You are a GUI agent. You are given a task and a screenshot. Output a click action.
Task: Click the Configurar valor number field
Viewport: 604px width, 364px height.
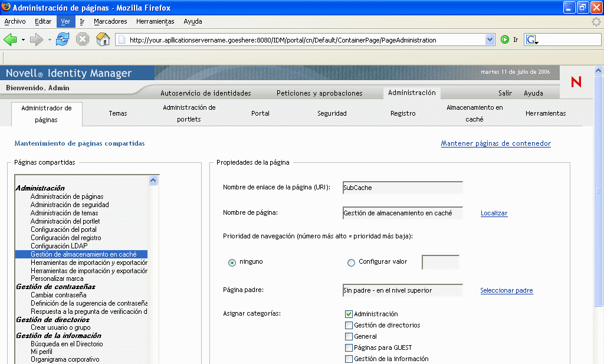click(x=441, y=263)
